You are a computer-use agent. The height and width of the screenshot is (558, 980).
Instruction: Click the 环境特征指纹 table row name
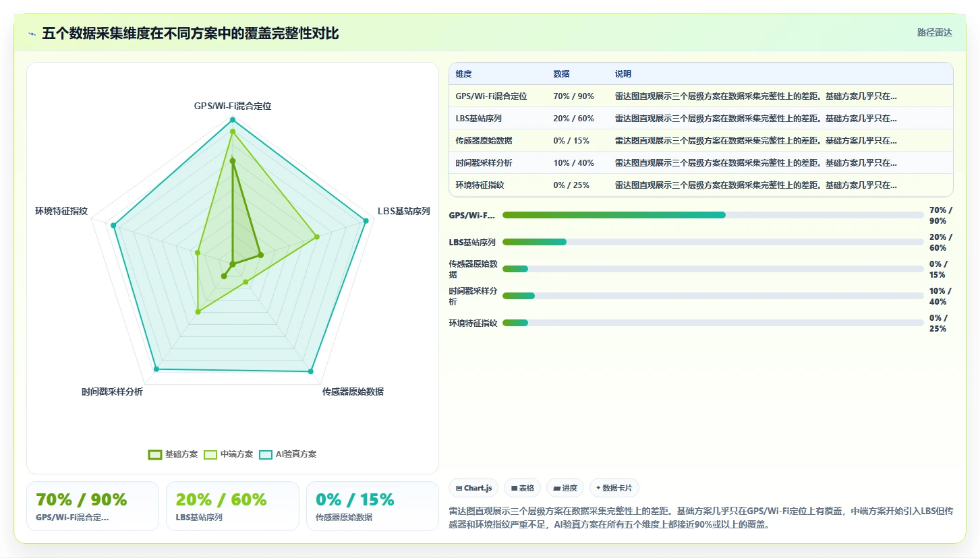[x=480, y=185]
